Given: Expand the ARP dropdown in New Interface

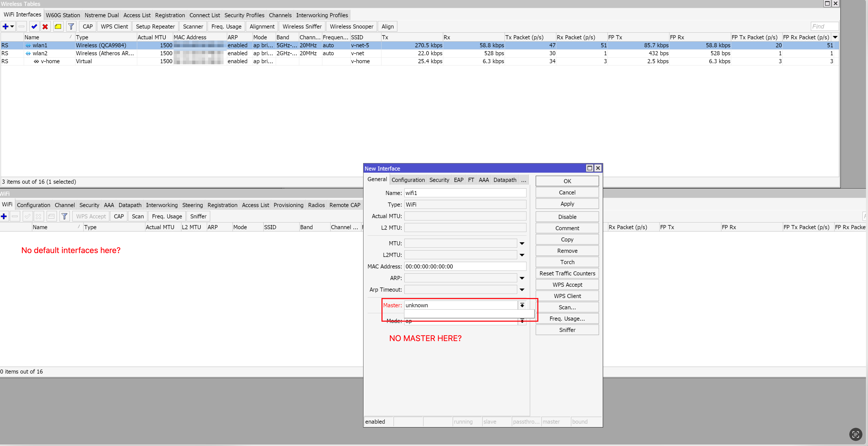Looking at the screenshot, I should (x=522, y=278).
